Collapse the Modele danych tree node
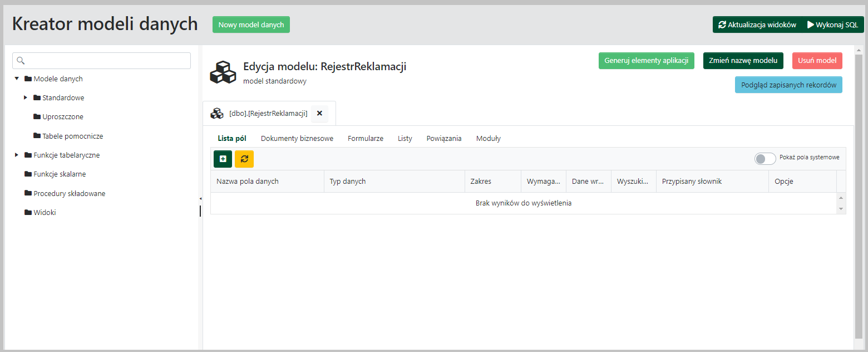Viewport: 868px width, 352px height. (17, 79)
